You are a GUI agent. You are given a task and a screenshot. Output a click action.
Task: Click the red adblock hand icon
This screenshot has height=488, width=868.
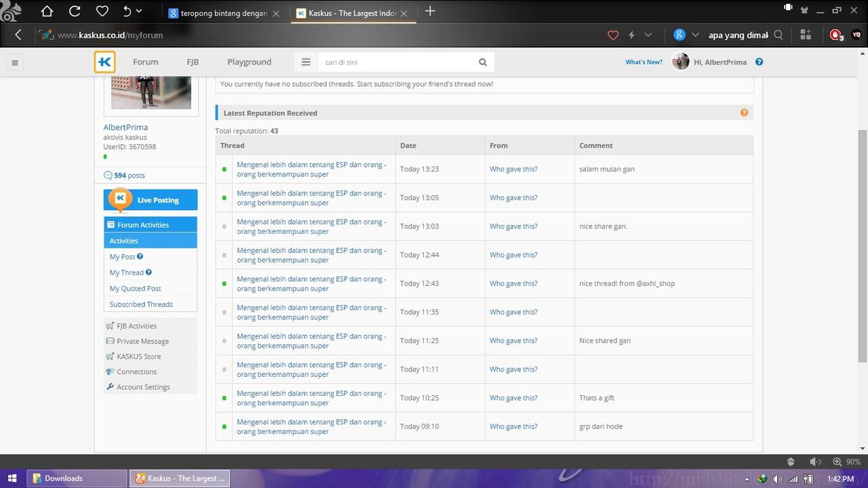(x=836, y=35)
